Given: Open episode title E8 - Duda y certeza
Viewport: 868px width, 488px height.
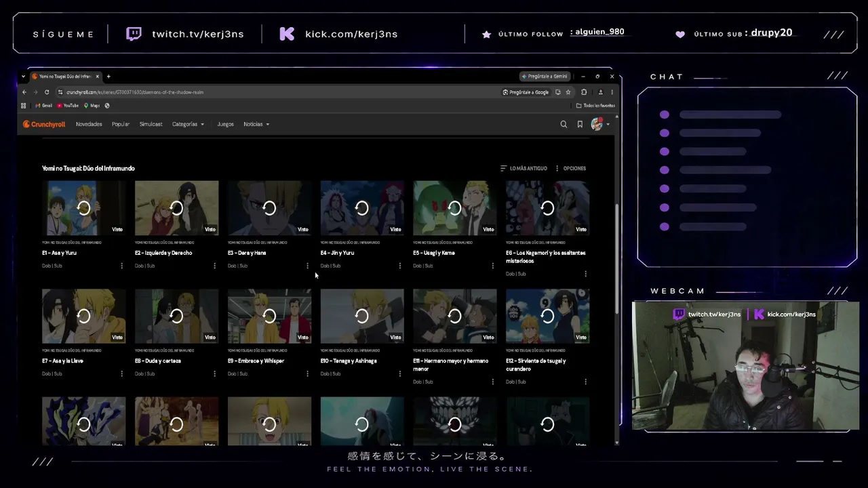Looking at the screenshot, I should coord(158,361).
